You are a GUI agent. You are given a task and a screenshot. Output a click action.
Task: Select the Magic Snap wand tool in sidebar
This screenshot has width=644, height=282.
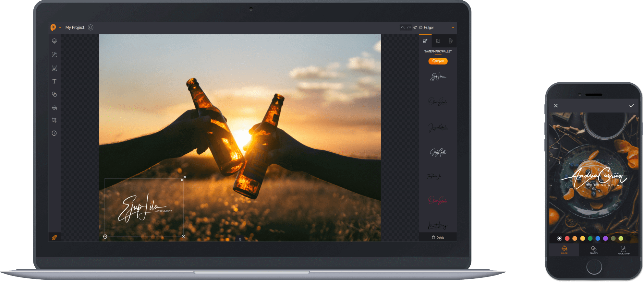tap(54, 54)
